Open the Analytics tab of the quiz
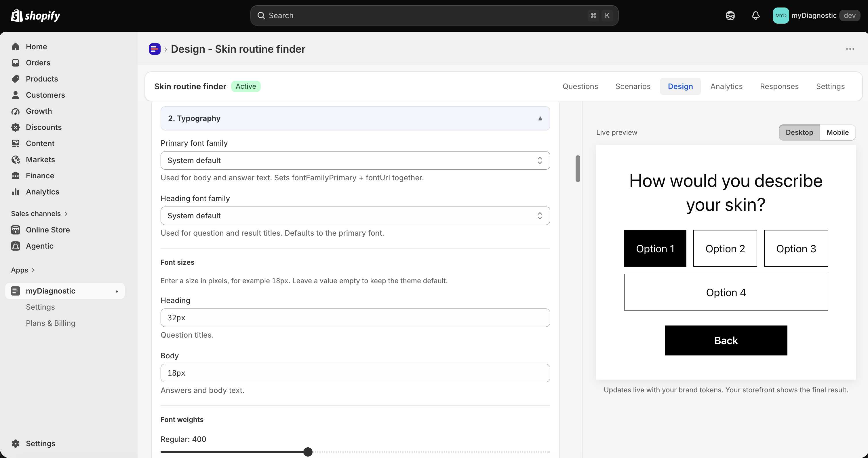The width and height of the screenshot is (868, 458). click(x=726, y=86)
